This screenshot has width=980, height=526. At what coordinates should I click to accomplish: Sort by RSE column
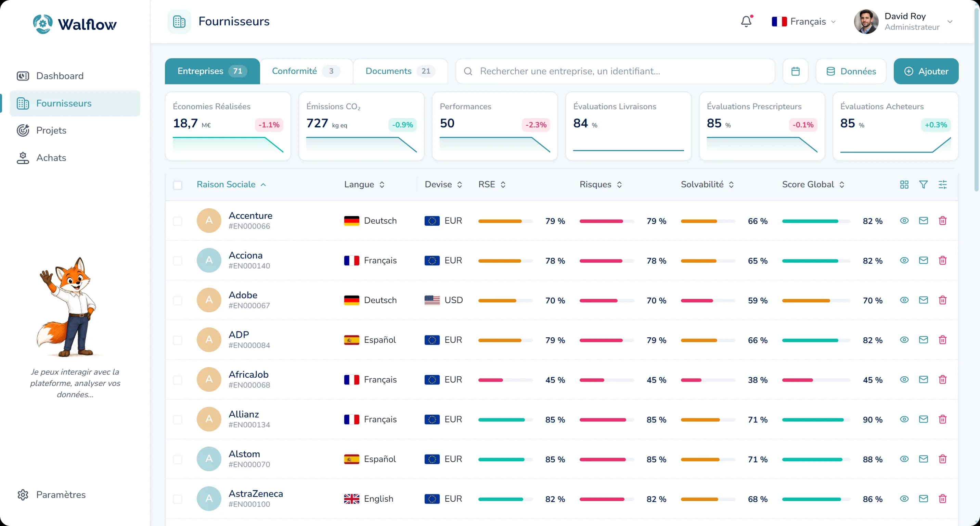tap(492, 185)
